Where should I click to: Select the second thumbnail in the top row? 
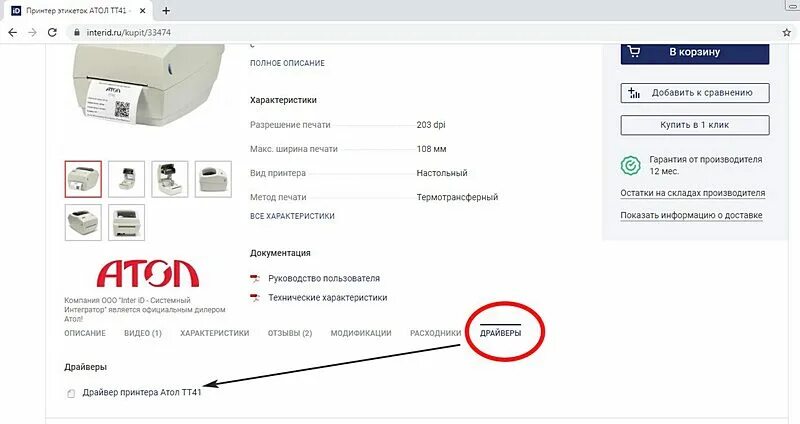click(127, 179)
